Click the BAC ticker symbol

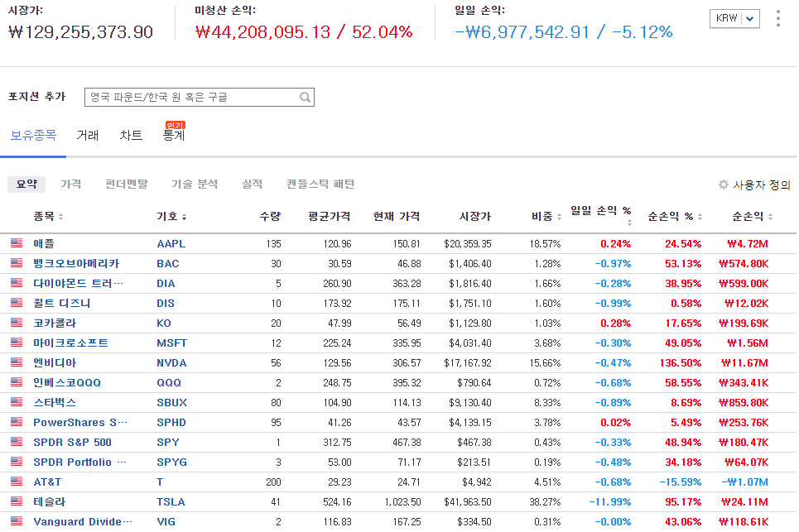(167, 264)
